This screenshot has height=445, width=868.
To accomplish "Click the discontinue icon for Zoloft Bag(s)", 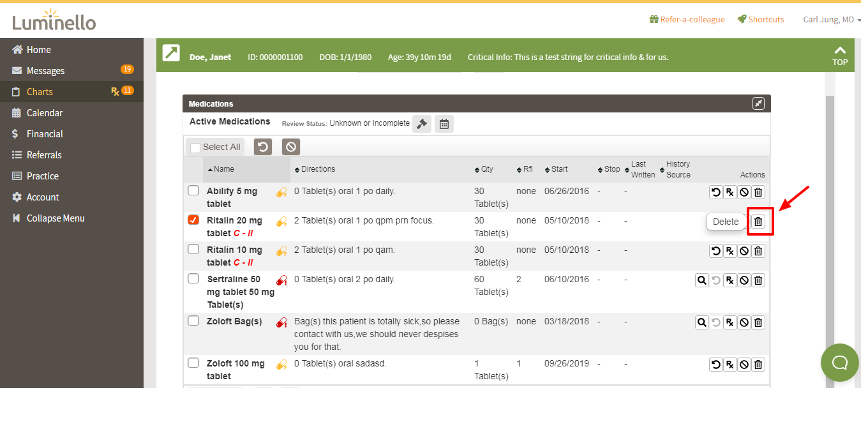I will (x=744, y=322).
